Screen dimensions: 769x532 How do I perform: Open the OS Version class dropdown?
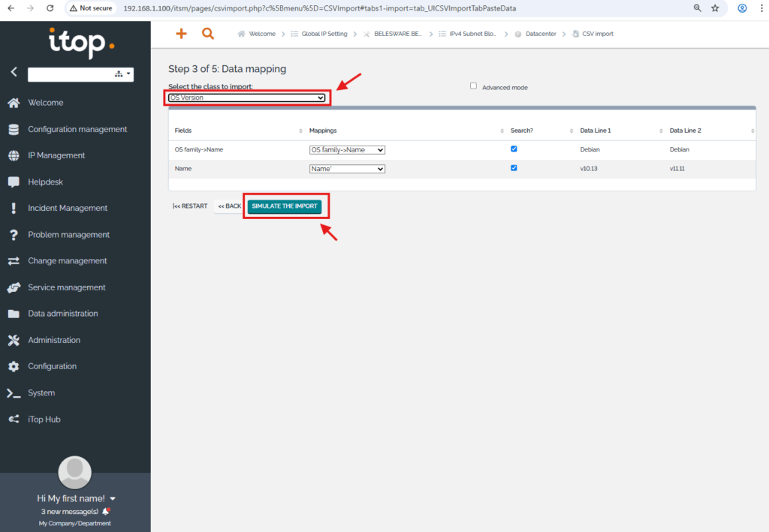(246, 98)
